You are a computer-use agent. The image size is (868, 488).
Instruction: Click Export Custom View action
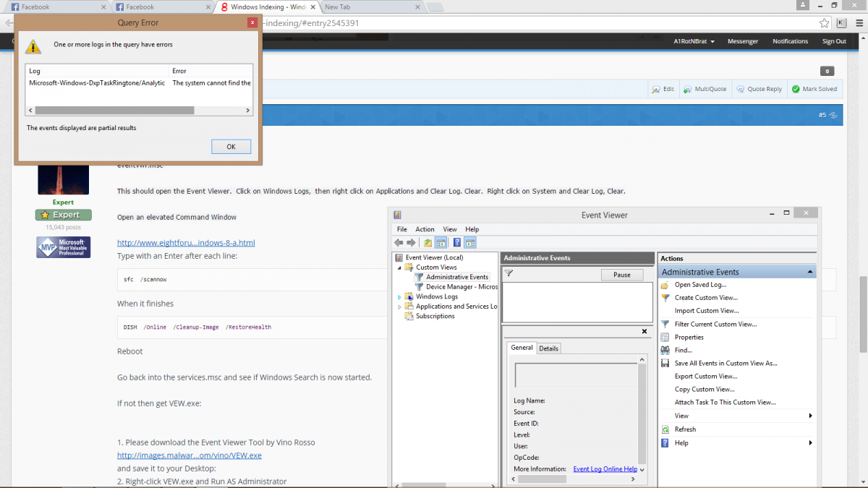point(706,376)
